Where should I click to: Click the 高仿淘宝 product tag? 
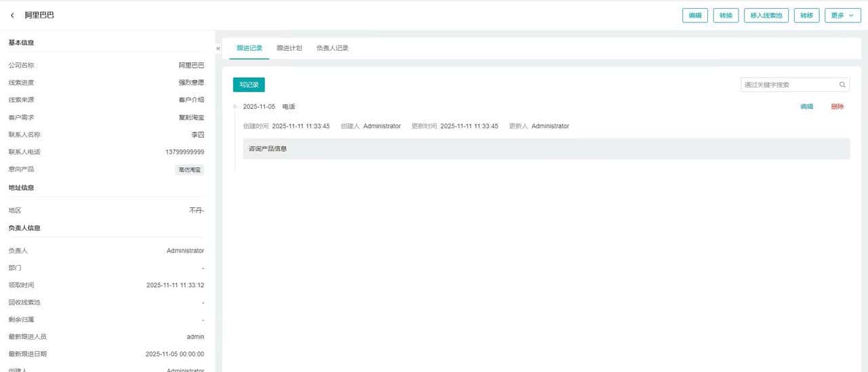[190, 169]
